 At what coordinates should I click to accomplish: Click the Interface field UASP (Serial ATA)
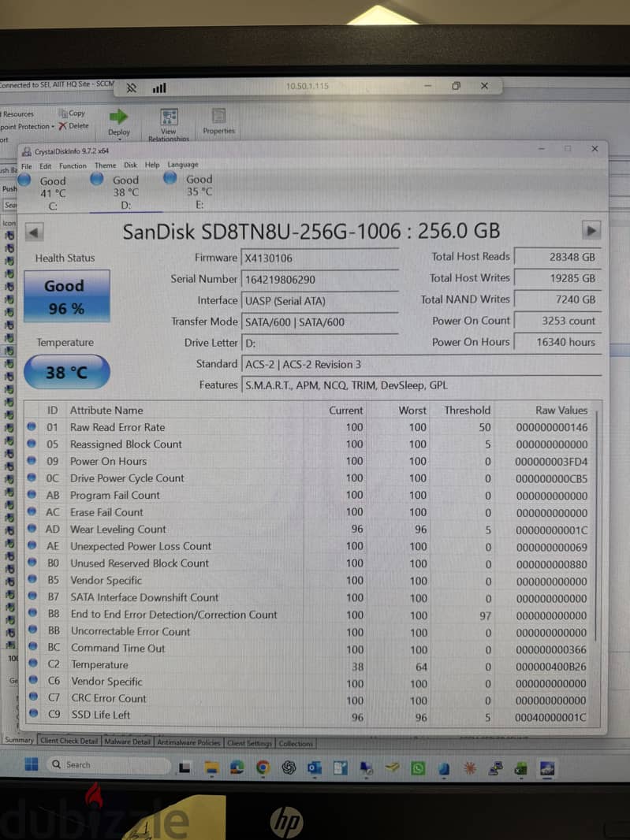320,301
